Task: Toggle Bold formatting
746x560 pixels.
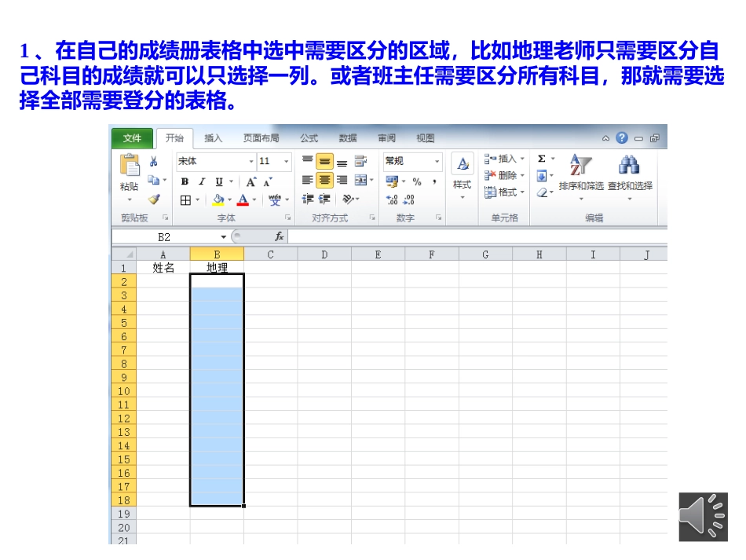Action: (x=185, y=181)
